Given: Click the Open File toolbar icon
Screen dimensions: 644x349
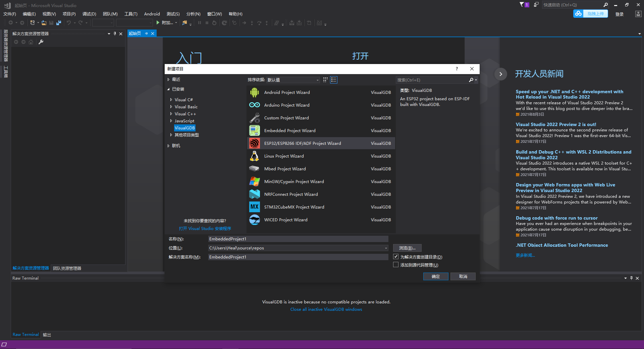Looking at the screenshot, I should [44, 23].
